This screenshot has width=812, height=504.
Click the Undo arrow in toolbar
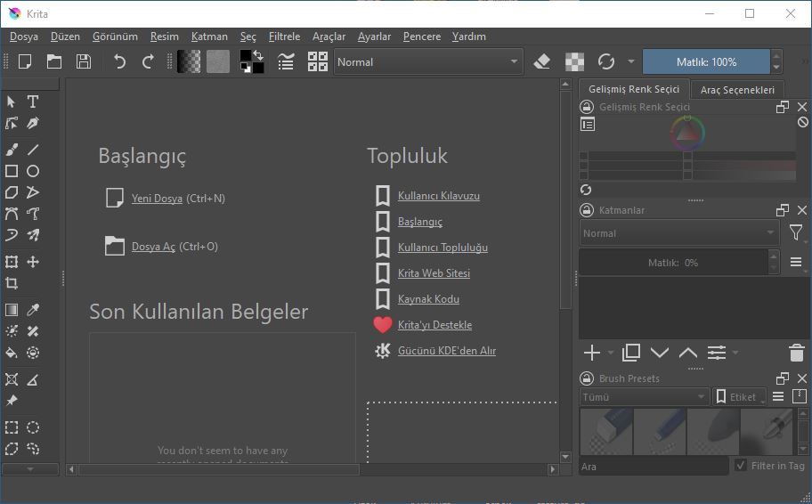tap(119, 61)
